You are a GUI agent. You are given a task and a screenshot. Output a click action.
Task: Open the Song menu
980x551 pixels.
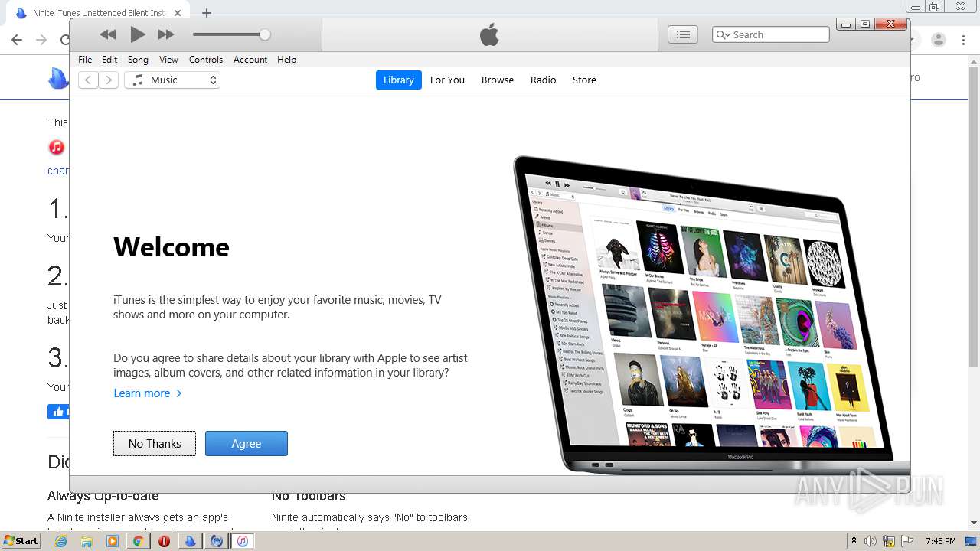138,60
